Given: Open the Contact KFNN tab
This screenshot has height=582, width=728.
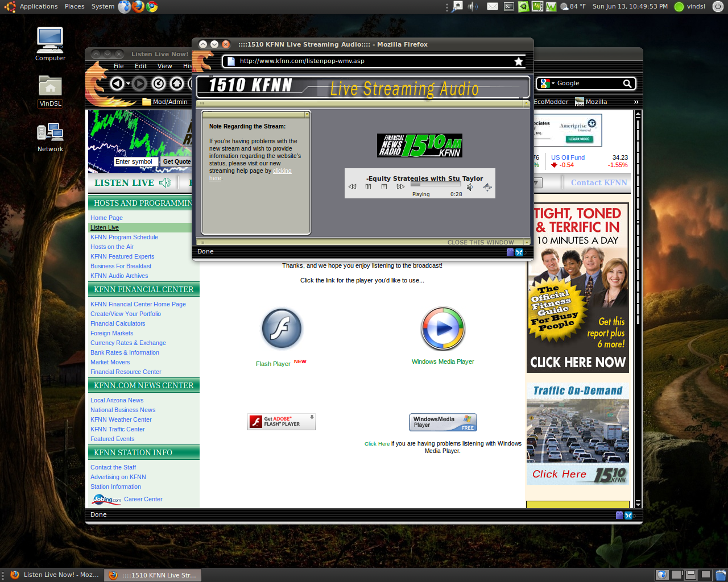Looking at the screenshot, I should [x=599, y=182].
